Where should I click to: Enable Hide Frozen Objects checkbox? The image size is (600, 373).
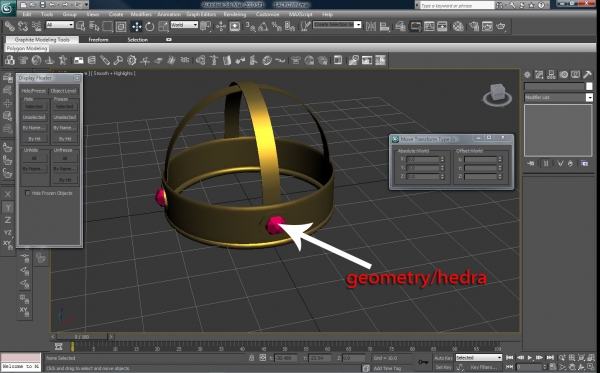point(27,193)
